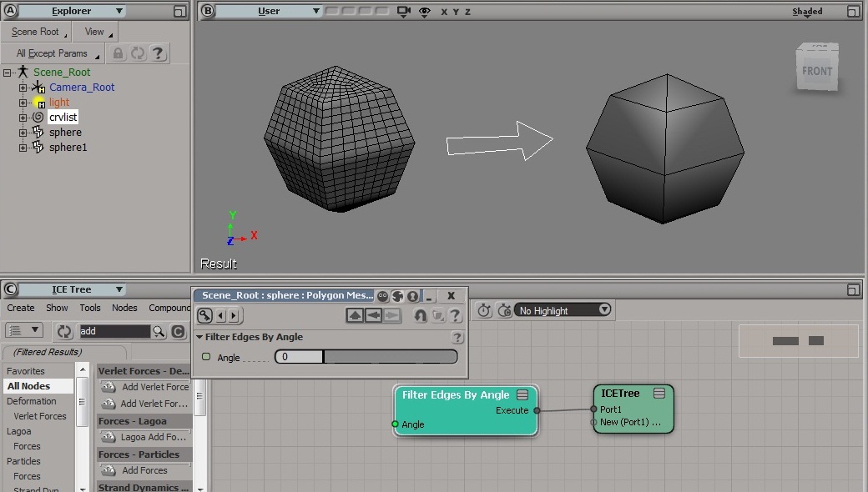This screenshot has width=868, height=492.
Task: Open the No Highlight dropdown
Action: (563, 310)
